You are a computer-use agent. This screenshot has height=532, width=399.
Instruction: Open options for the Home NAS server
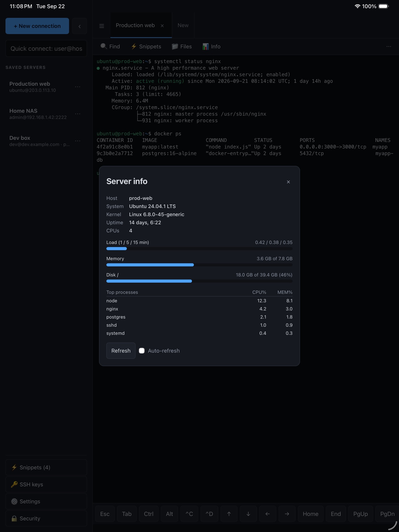pyautogui.click(x=78, y=114)
